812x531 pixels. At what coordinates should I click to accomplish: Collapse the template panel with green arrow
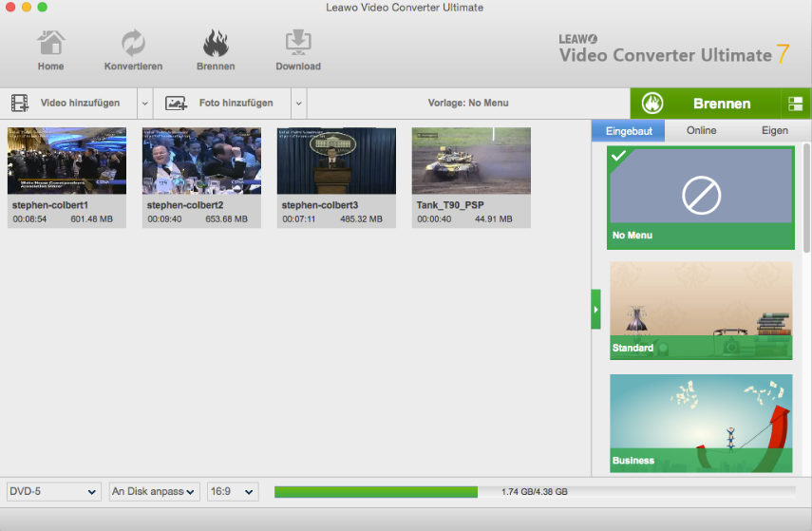(595, 310)
